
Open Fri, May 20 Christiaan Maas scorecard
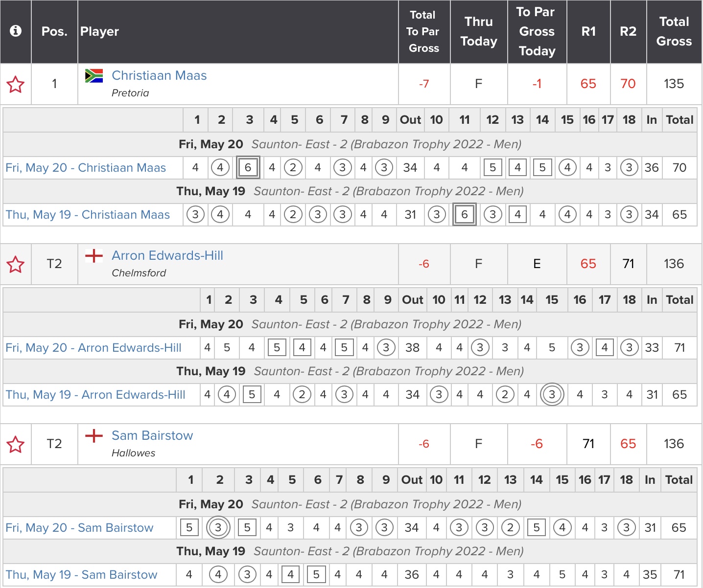(x=86, y=168)
